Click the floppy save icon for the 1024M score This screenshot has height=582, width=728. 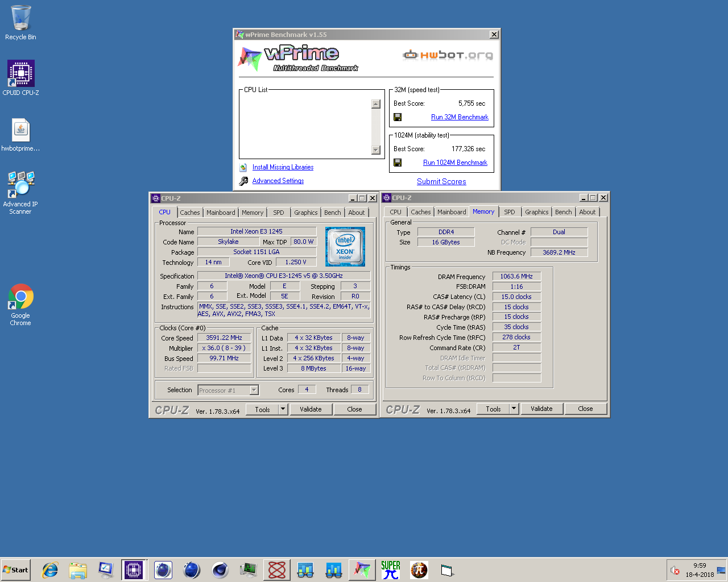coord(398,163)
